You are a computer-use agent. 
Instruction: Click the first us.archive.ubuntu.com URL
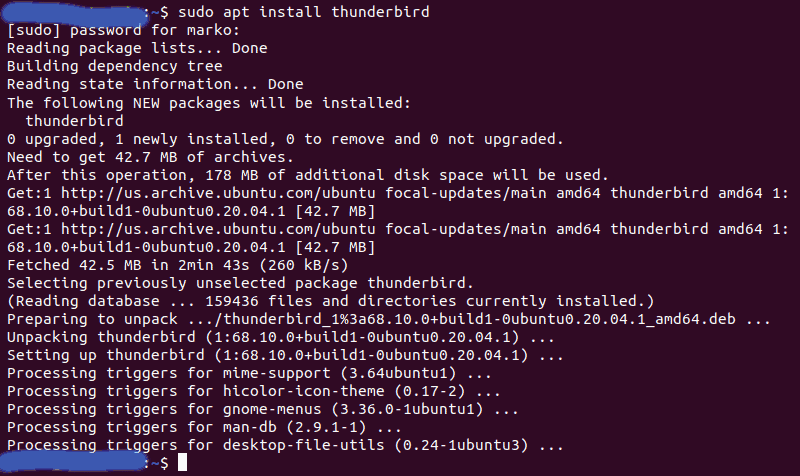point(218,193)
